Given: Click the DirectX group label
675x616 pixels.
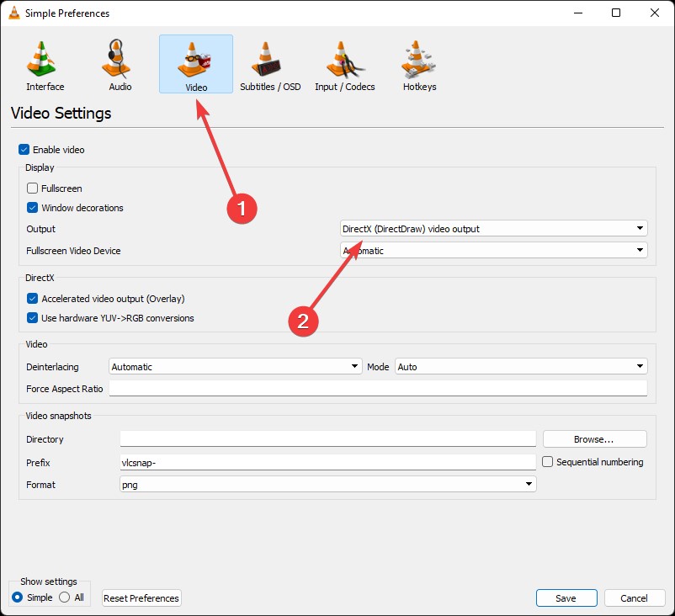Looking at the screenshot, I should pos(40,278).
